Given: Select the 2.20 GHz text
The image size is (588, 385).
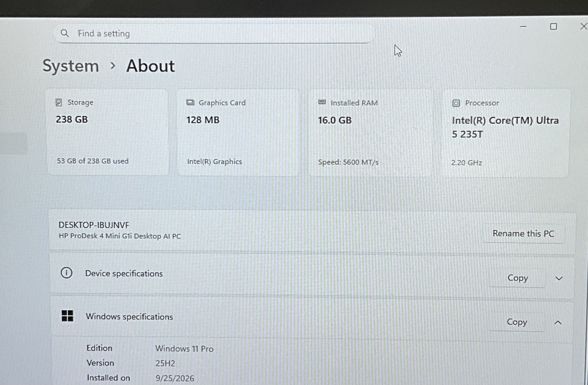Looking at the screenshot, I should pyautogui.click(x=467, y=163).
